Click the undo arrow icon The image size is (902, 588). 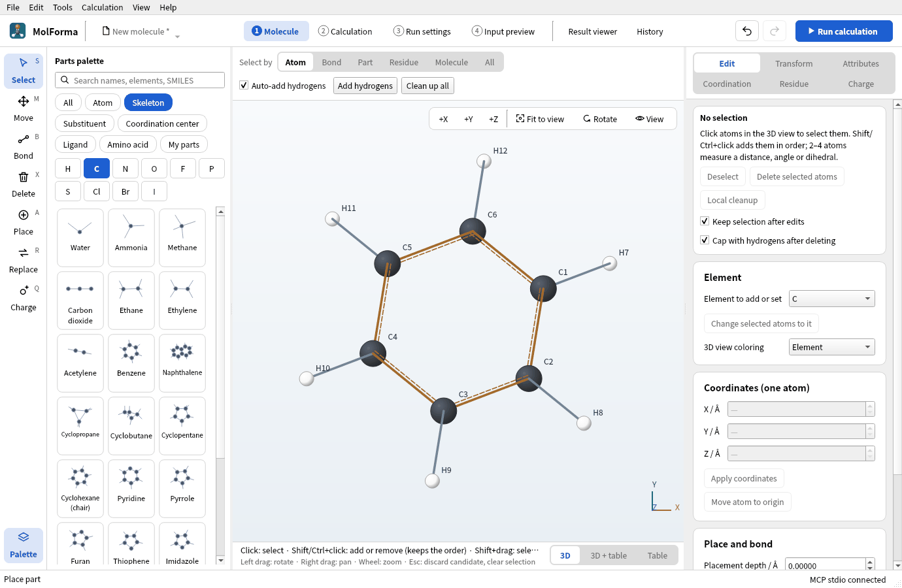tap(747, 31)
